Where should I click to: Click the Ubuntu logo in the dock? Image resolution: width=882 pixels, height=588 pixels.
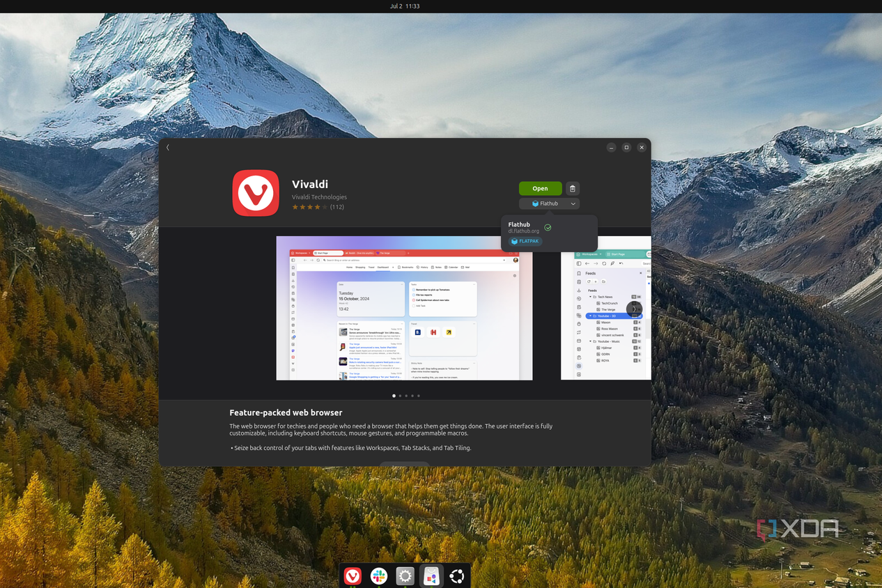457,576
